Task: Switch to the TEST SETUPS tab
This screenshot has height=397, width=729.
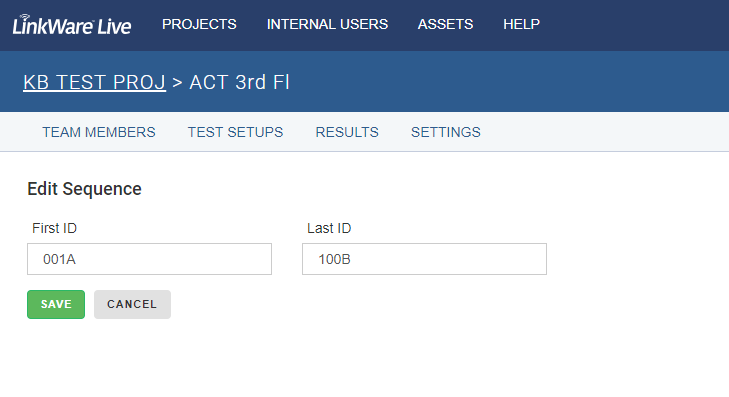Action: [x=235, y=132]
